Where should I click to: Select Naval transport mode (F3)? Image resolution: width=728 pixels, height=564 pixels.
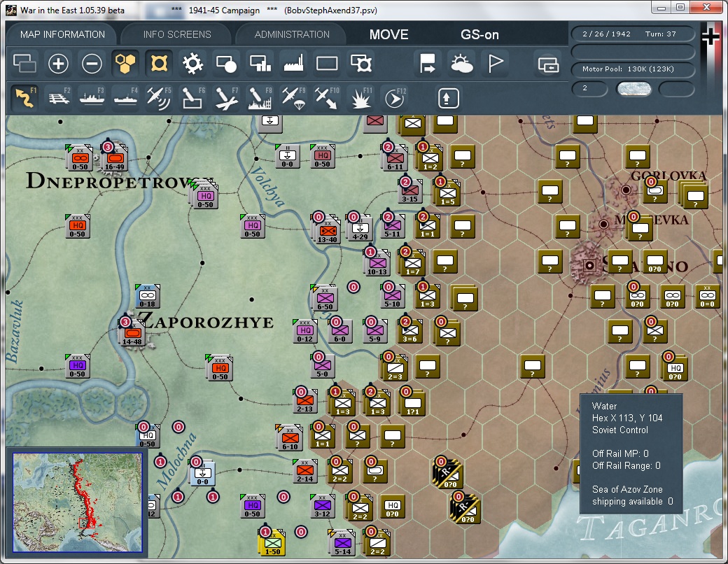(x=92, y=98)
